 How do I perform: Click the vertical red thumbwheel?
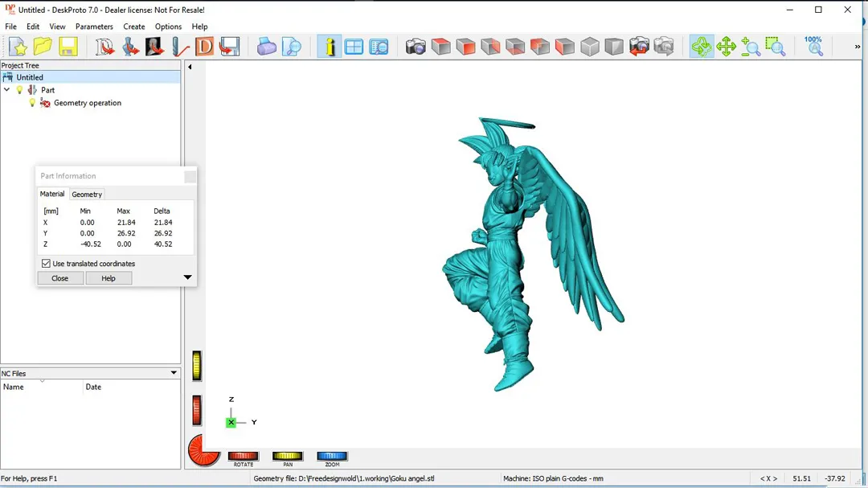[197, 410]
